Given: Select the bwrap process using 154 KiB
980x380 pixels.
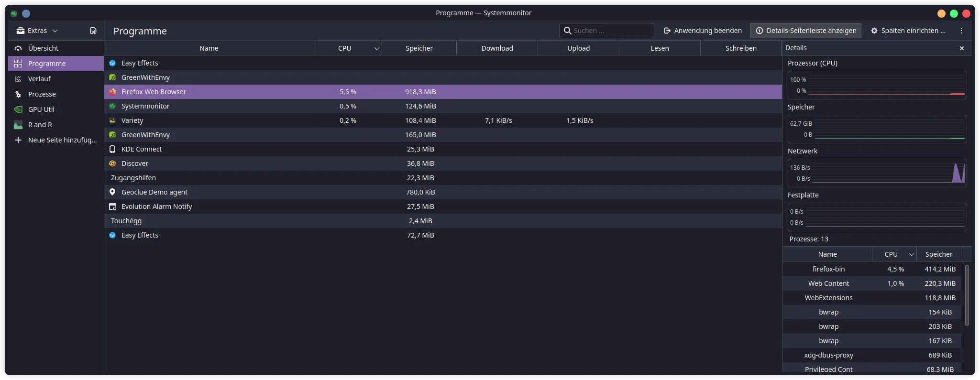Looking at the screenshot, I should (x=872, y=312).
